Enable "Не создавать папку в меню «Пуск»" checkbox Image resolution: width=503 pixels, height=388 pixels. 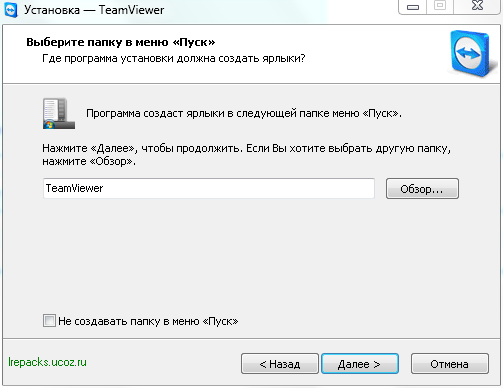tap(49, 321)
